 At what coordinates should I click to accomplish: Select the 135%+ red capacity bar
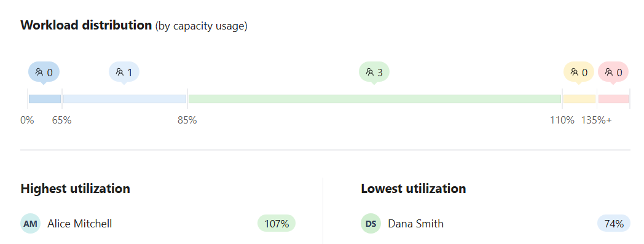(x=614, y=99)
